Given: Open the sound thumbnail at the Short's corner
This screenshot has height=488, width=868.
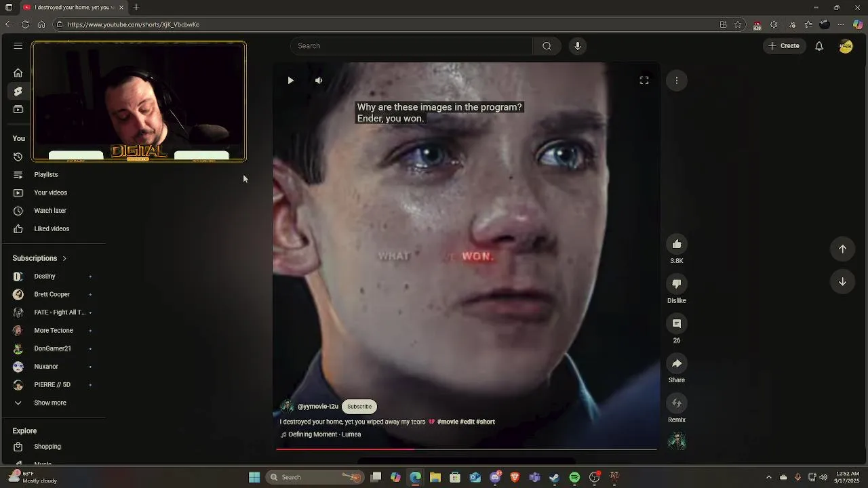Looking at the screenshot, I should [677, 441].
